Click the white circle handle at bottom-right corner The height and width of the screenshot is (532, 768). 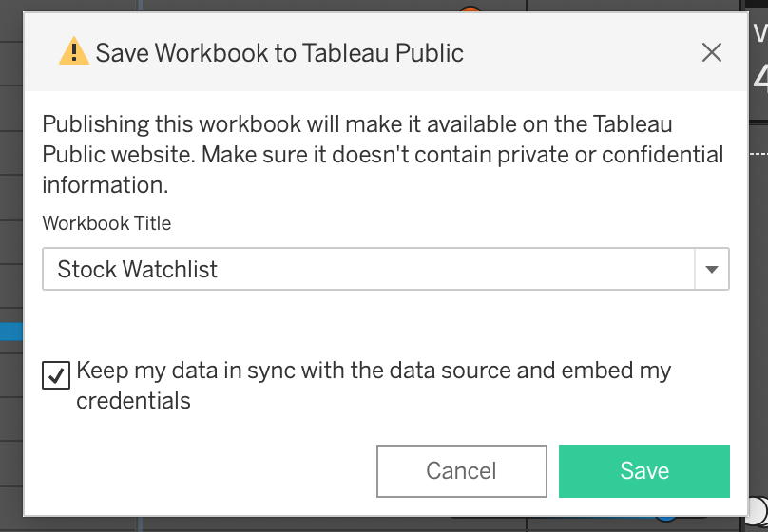click(758, 510)
